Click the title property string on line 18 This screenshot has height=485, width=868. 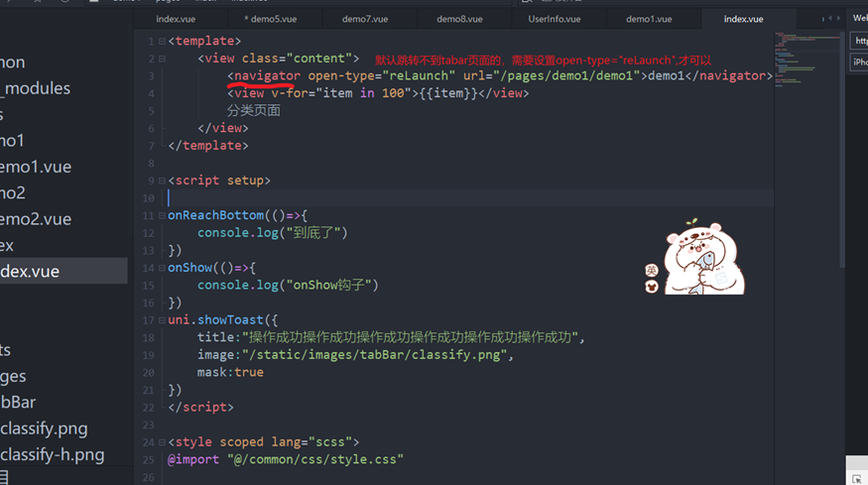pyautogui.click(x=411, y=338)
